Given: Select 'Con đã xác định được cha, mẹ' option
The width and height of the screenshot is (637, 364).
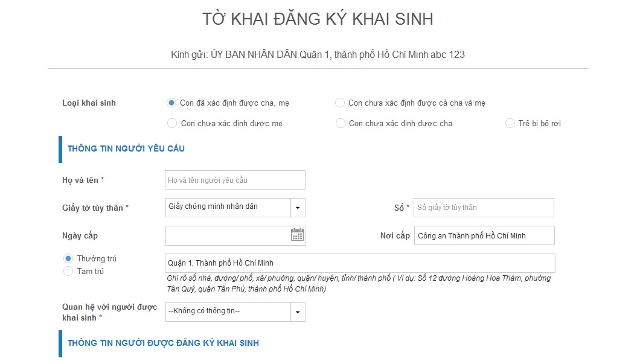Looking at the screenshot, I should [x=171, y=103].
